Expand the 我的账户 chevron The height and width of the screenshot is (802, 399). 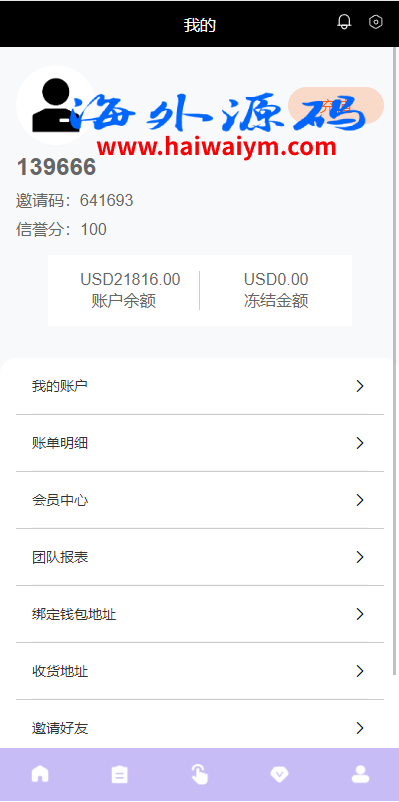[360, 386]
